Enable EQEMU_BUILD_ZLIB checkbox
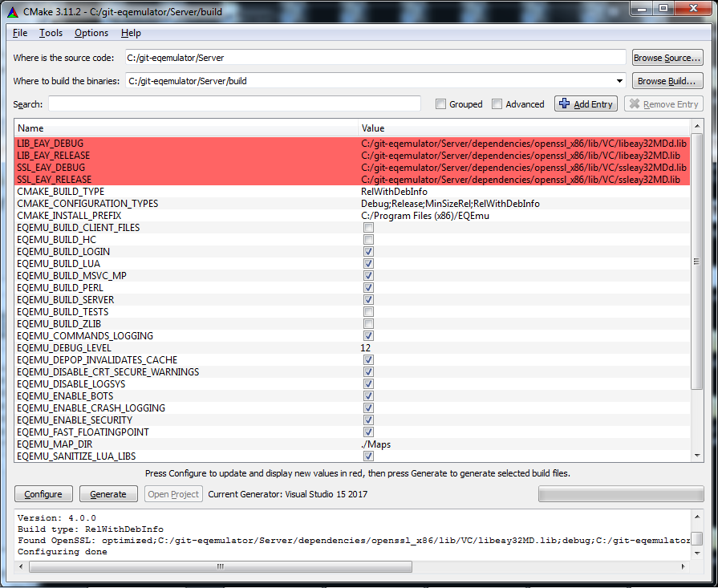 (368, 324)
